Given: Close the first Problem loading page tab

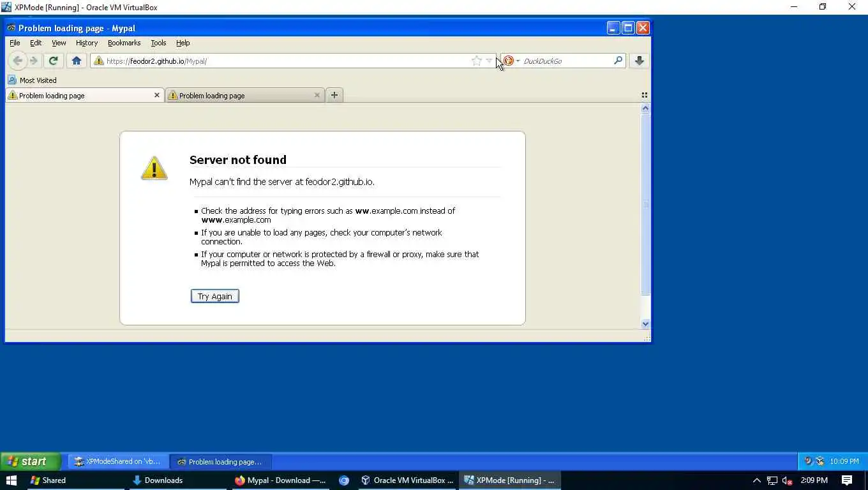Looking at the screenshot, I should pyautogui.click(x=157, y=95).
